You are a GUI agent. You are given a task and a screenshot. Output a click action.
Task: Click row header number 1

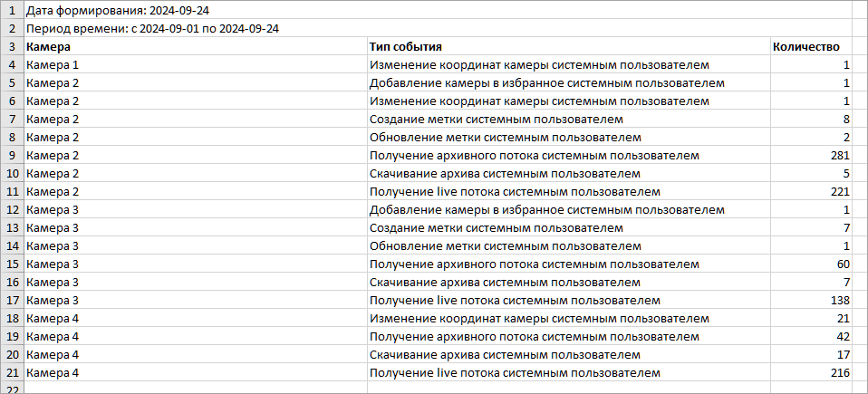[x=12, y=10]
